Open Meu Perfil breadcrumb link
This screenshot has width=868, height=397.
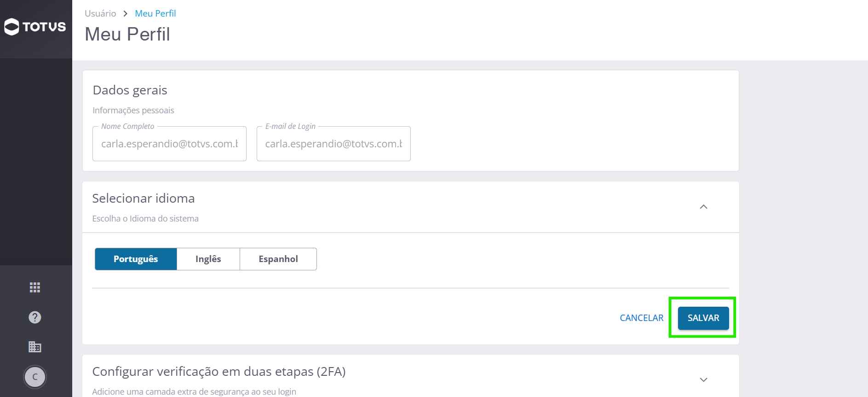155,14
